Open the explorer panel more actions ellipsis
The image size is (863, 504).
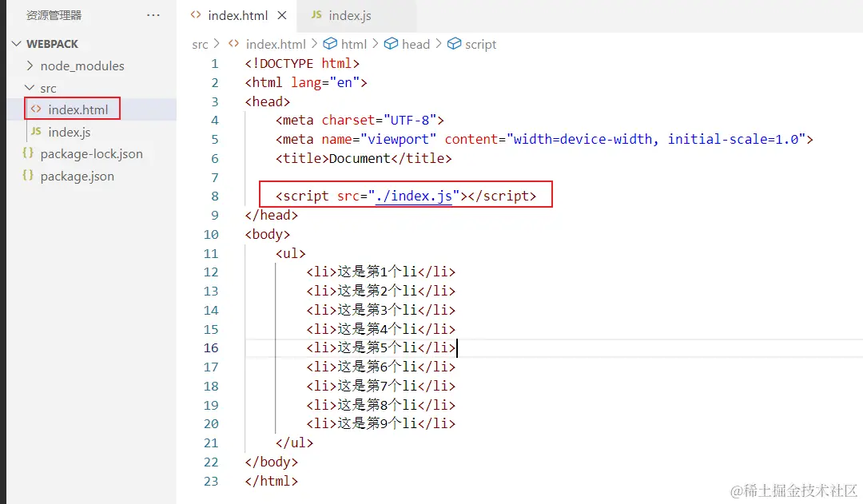pos(153,15)
